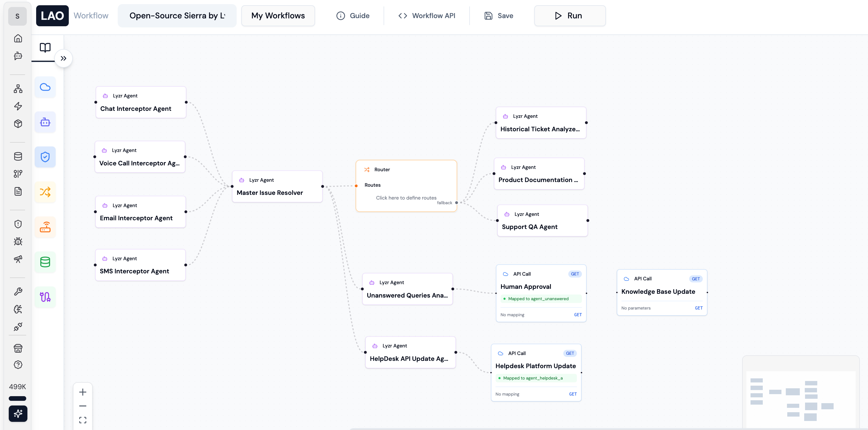Select the green database node icon

point(45,262)
